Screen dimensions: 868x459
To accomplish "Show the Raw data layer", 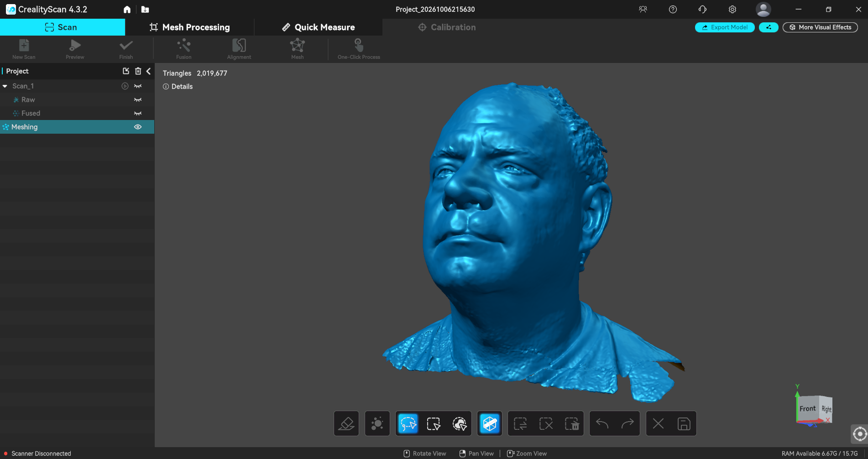I will click(x=138, y=99).
